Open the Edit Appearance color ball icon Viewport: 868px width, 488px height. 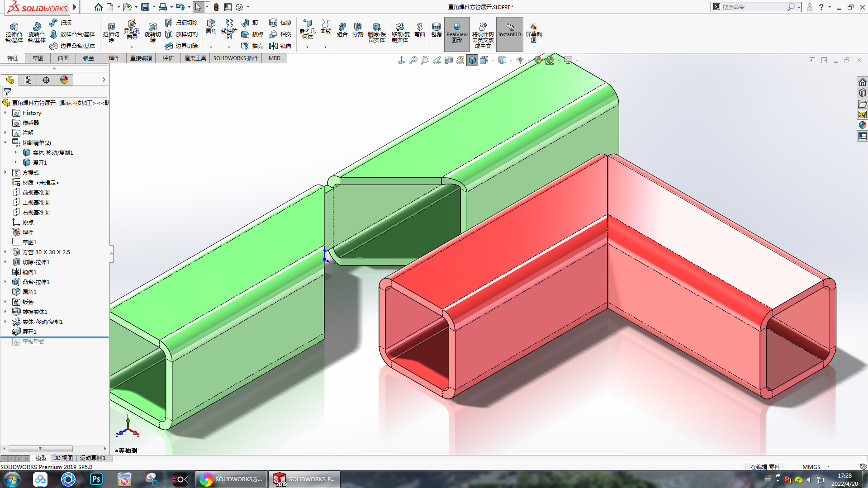pyautogui.click(x=538, y=60)
